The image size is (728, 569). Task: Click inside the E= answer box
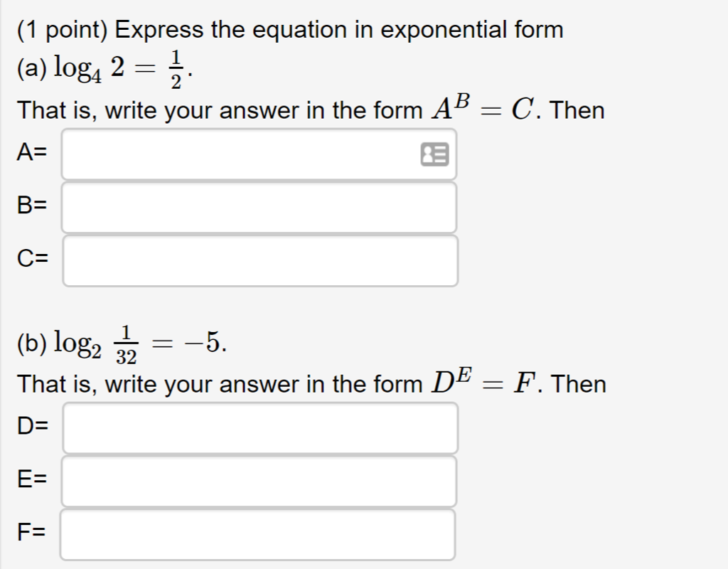(x=249, y=482)
